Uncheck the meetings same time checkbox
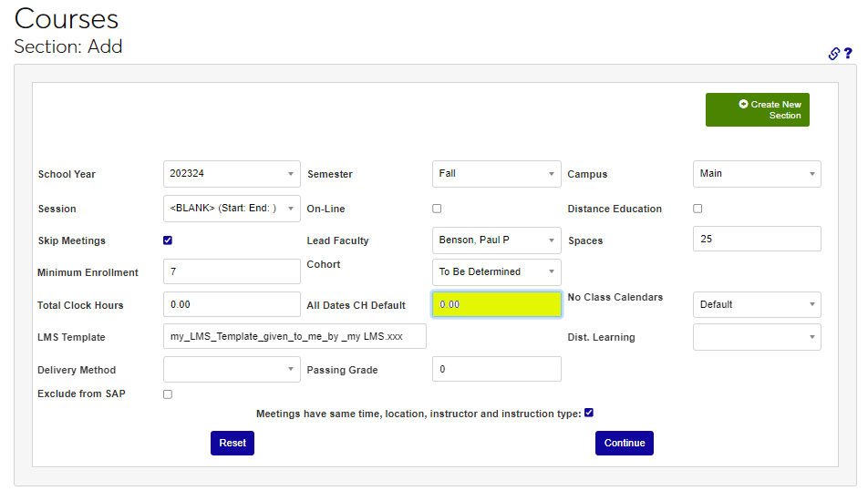Screen dimensions: 868x501 coord(589,413)
